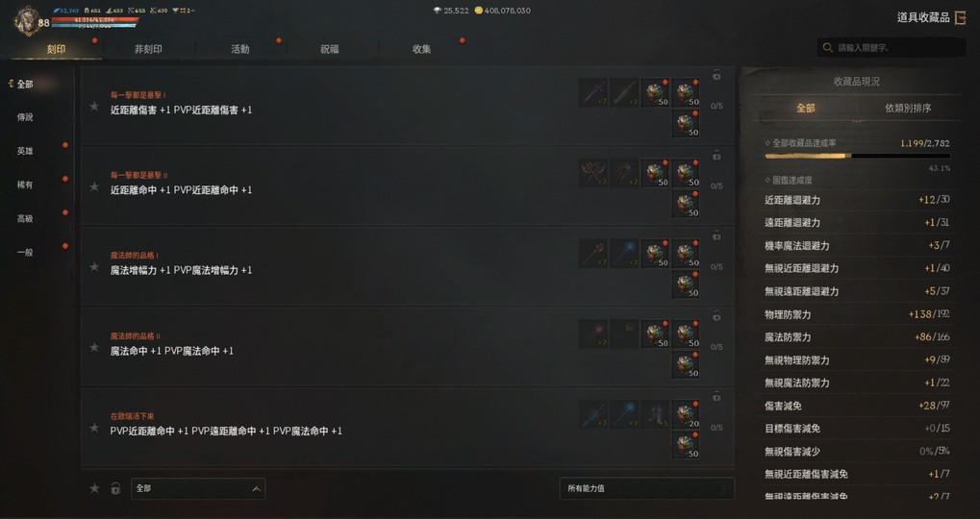Click the armor item icon in 在敵環活下來
Viewport: 980px width, 519px height.
coord(654,414)
